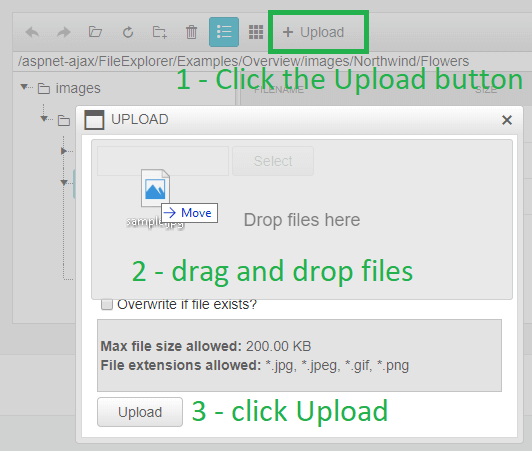Click the Refresh toolbar icon
The image size is (532, 451).
(128, 32)
